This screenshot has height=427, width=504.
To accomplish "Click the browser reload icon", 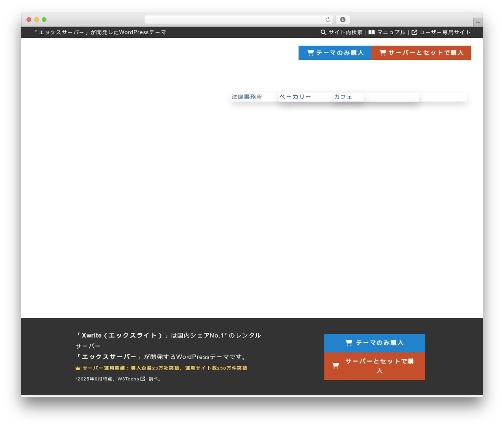I will point(328,20).
